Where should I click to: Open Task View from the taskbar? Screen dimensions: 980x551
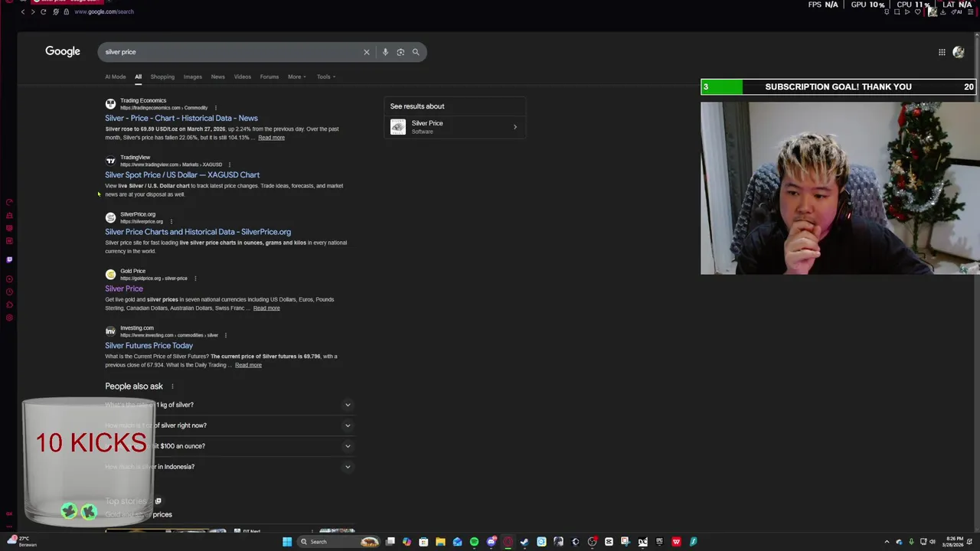coord(390,542)
